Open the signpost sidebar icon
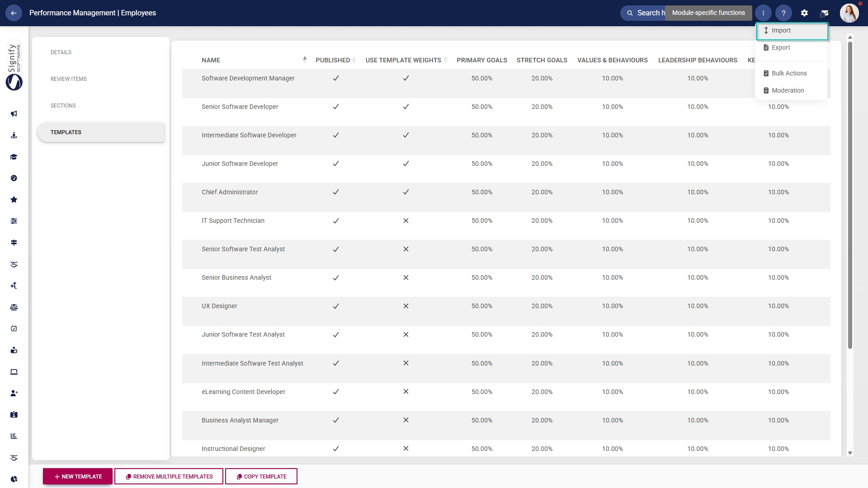Image resolution: width=868 pixels, height=488 pixels. 14,243
